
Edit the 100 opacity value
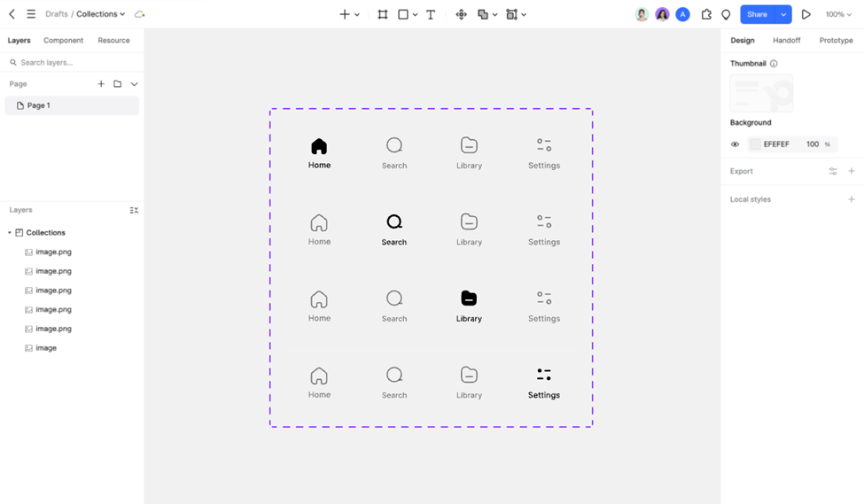[813, 144]
